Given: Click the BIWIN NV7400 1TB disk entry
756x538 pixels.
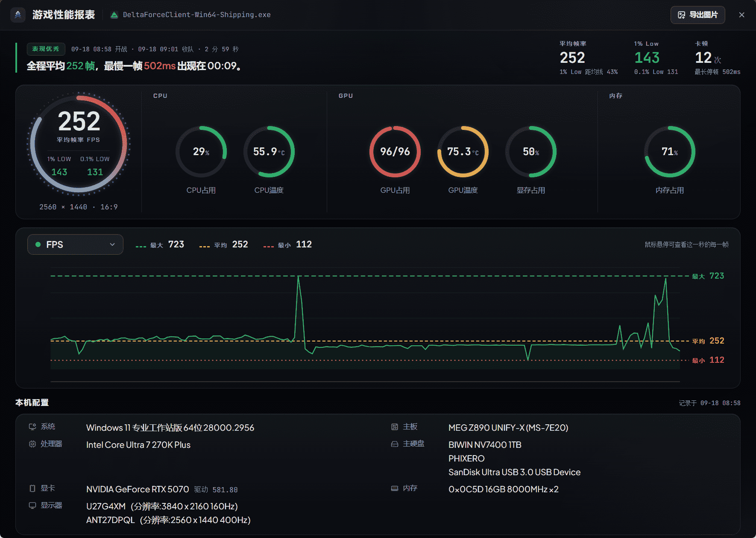Looking at the screenshot, I should coord(485,445).
